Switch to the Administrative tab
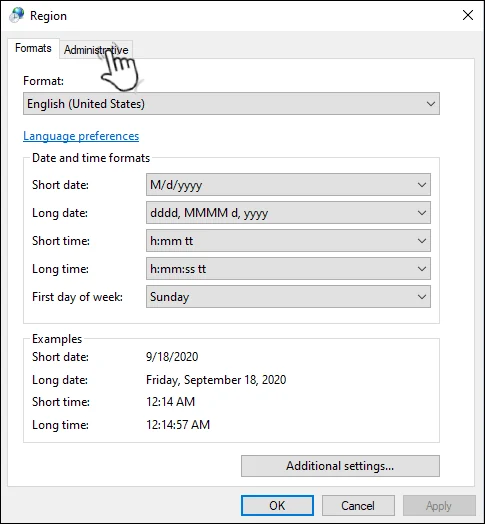485x524 pixels. [x=96, y=50]
